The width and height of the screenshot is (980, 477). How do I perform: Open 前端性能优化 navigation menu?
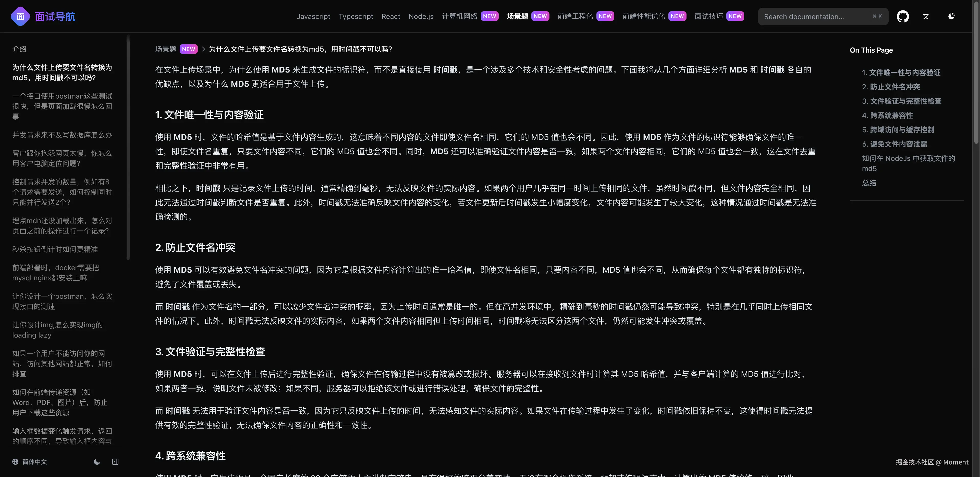643,16
